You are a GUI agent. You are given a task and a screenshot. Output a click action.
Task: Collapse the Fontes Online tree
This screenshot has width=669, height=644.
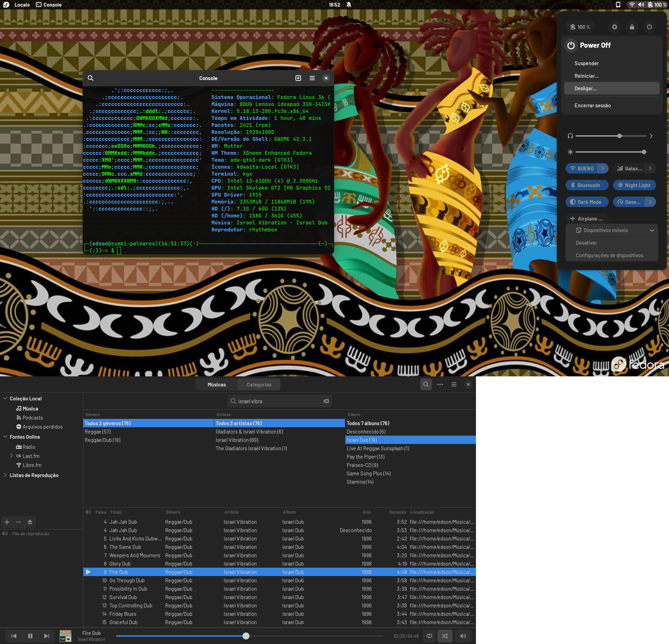(x=5, y=437)
